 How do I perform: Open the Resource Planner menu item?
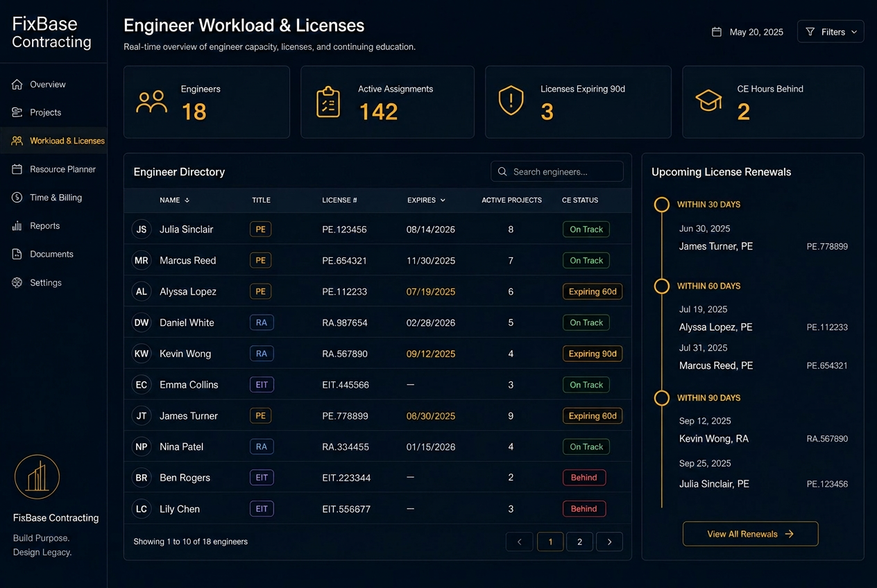tap(53, 169)
